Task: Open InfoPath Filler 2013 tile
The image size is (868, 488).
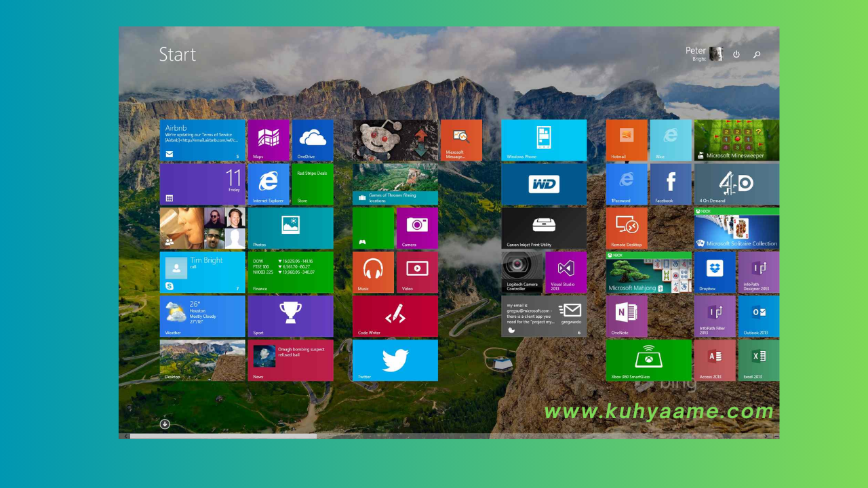Action: pos(715,317)
